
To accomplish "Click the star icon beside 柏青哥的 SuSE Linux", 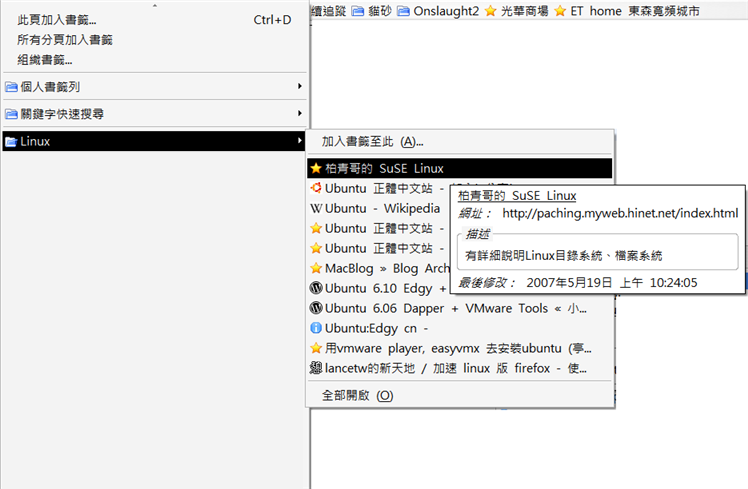I will (316, 168).
